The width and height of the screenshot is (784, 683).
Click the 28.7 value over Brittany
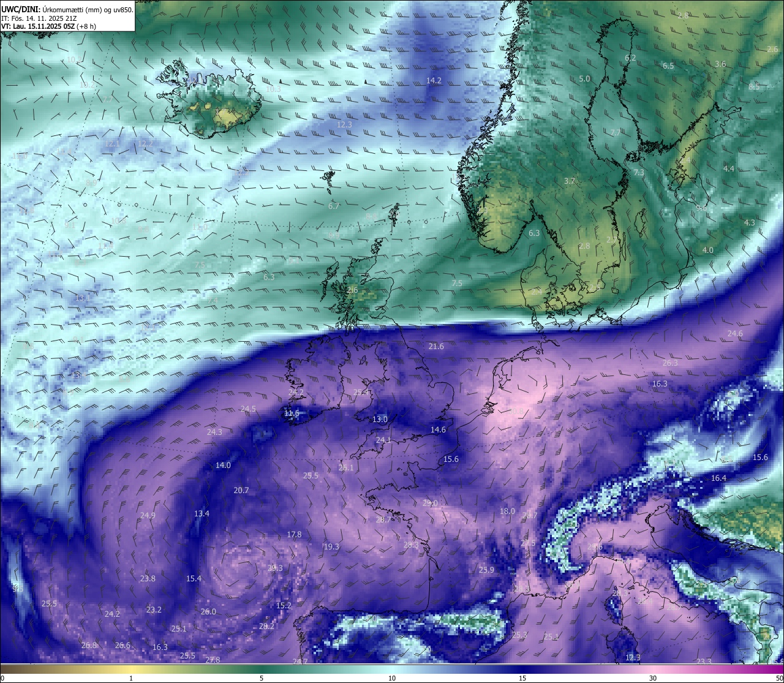(x=383, y=519)
